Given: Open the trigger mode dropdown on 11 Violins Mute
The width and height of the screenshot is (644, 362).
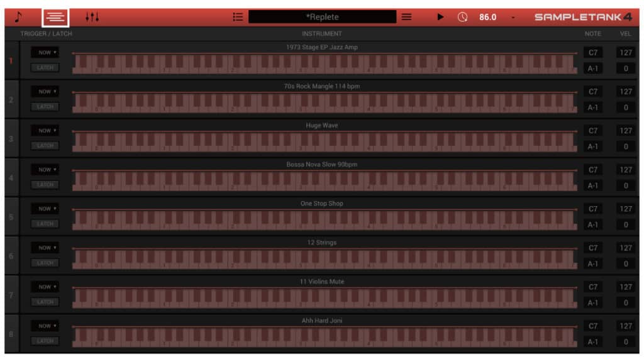Looking at the screenshot, I should pyautogui.click(x=45, y=287).
